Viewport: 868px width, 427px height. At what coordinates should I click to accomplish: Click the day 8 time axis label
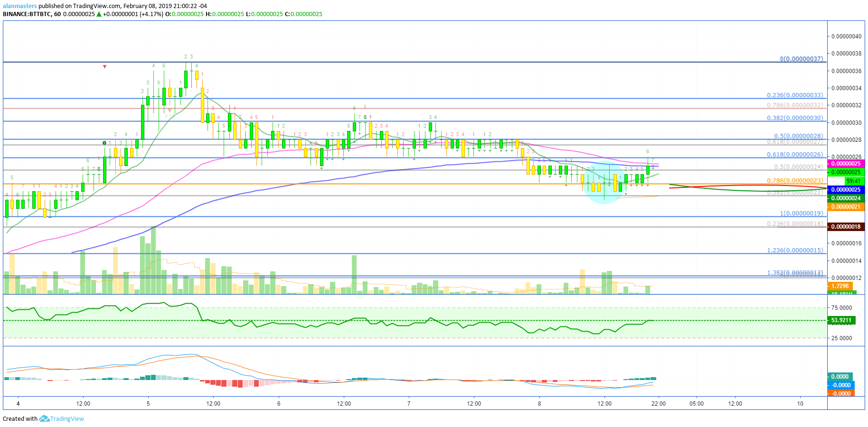(x=539, y=404)
